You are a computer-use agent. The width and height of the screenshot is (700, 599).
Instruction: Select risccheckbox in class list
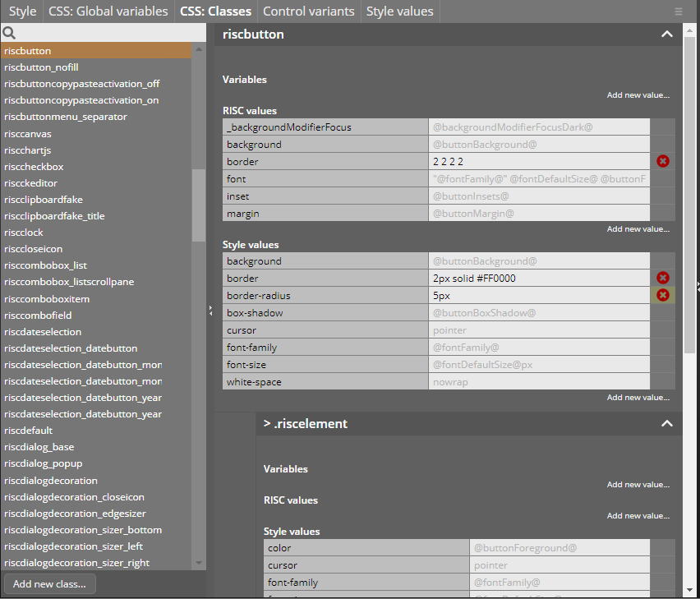[34, 167]
